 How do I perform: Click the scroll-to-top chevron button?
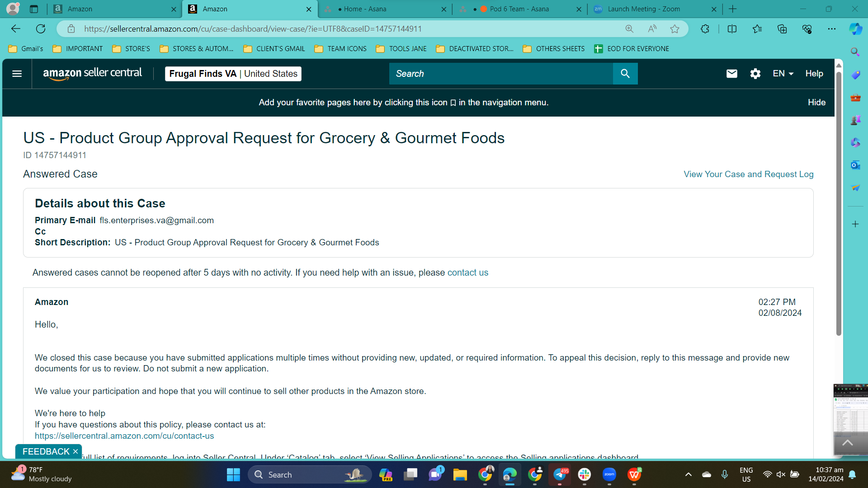pyautogui.click(x=848, y=443)
